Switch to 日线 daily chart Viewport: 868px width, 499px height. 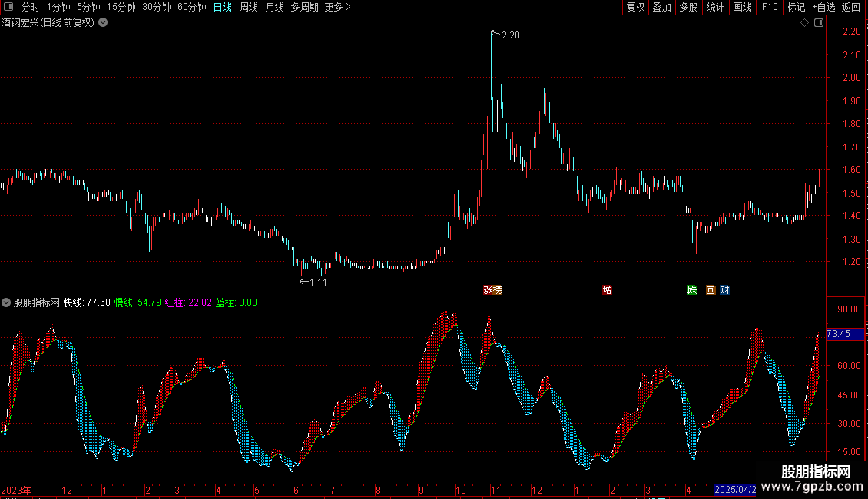(x=223, y=7)
